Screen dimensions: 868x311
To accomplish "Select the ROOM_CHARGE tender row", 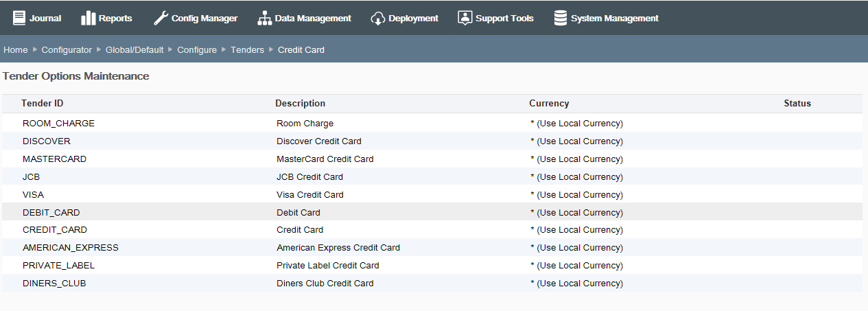I will pos(432,124).
